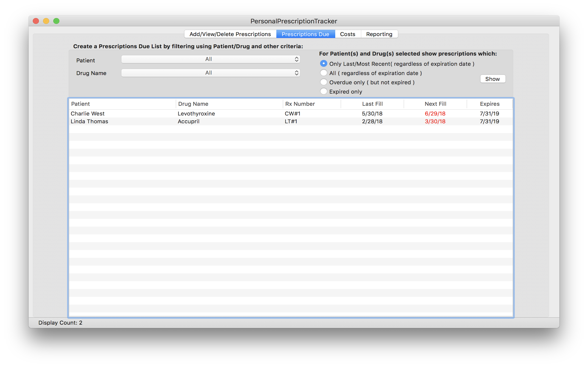The width and height of the screenshot is (588, 367).
Task: Select the Prescriptions Due tab
Action: pyautogui.click(x=305, y=34)
